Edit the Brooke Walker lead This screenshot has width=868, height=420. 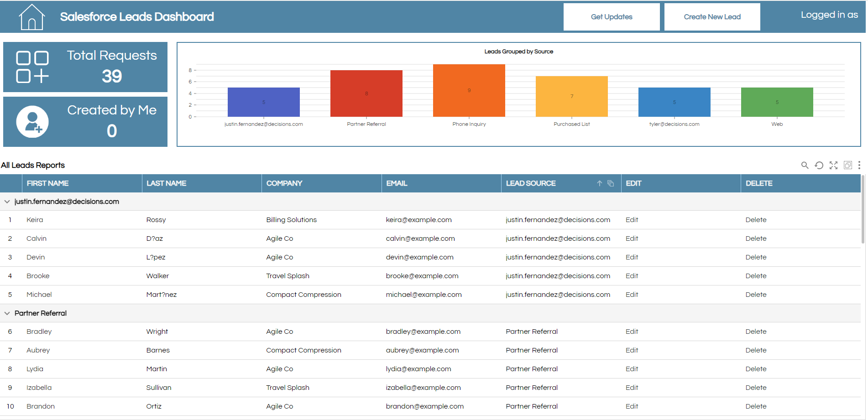(632, 276)
